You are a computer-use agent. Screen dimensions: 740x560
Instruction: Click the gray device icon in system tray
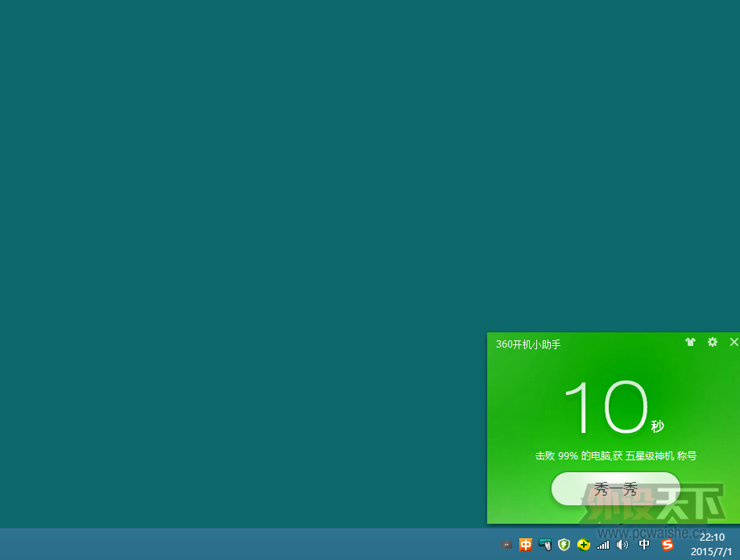506,545
